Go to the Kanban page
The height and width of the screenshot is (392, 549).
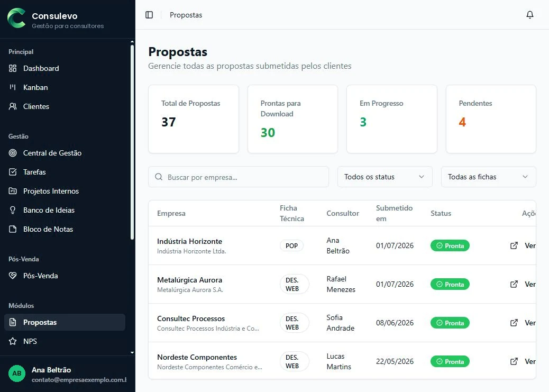coord(65,87)
